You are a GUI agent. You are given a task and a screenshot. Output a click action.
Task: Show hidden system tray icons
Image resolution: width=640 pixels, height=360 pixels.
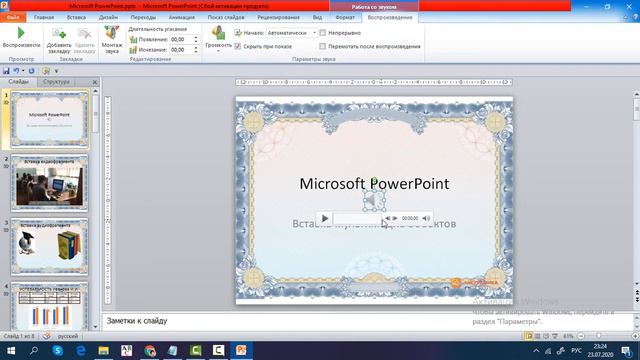(x=536, y=351)
